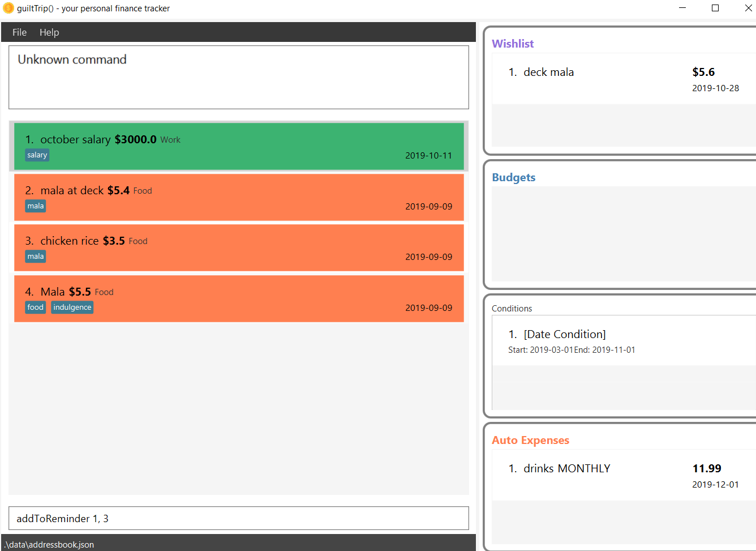Click the Work category label
The width and height of the screenshot is (756, 551).
(x=170, y=140)
